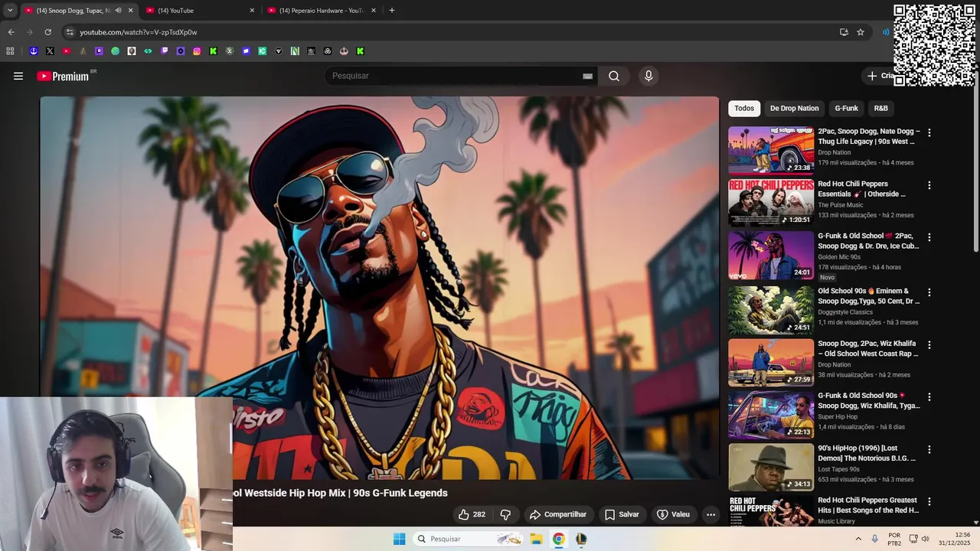Open File Explorer from taskbar
This screenshot has width=980, height=551.
[536, 539]
